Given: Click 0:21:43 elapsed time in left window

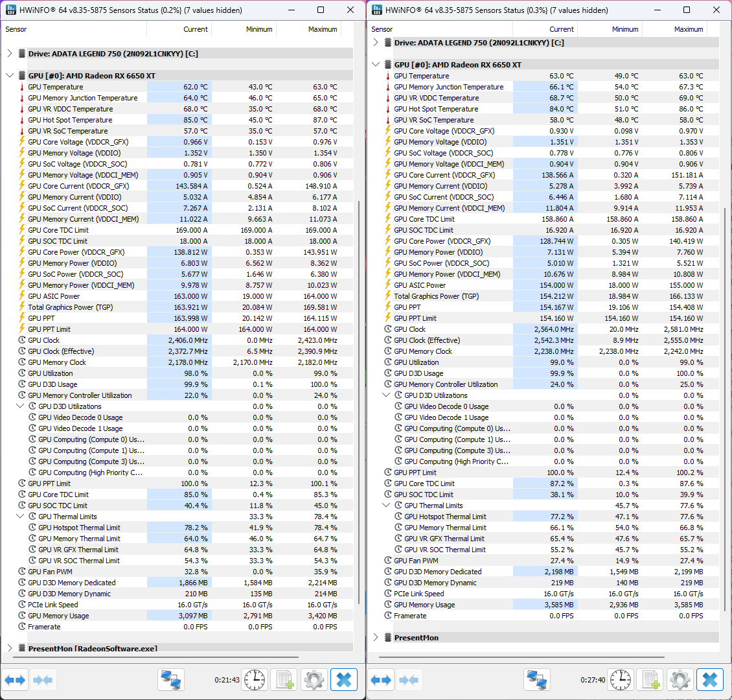Looking at the screenshot, I should click(227, 680).
